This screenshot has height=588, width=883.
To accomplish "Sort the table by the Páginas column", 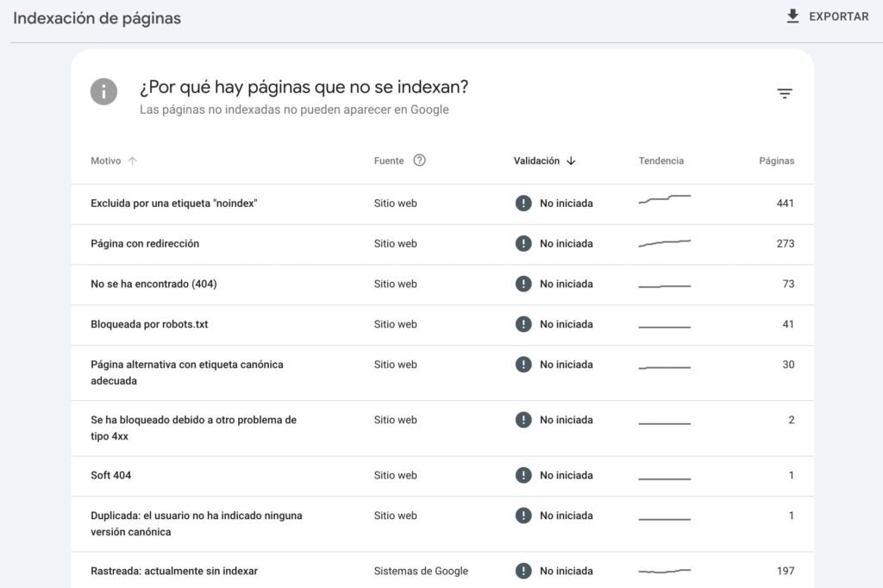I will click(x=775, y=160).
